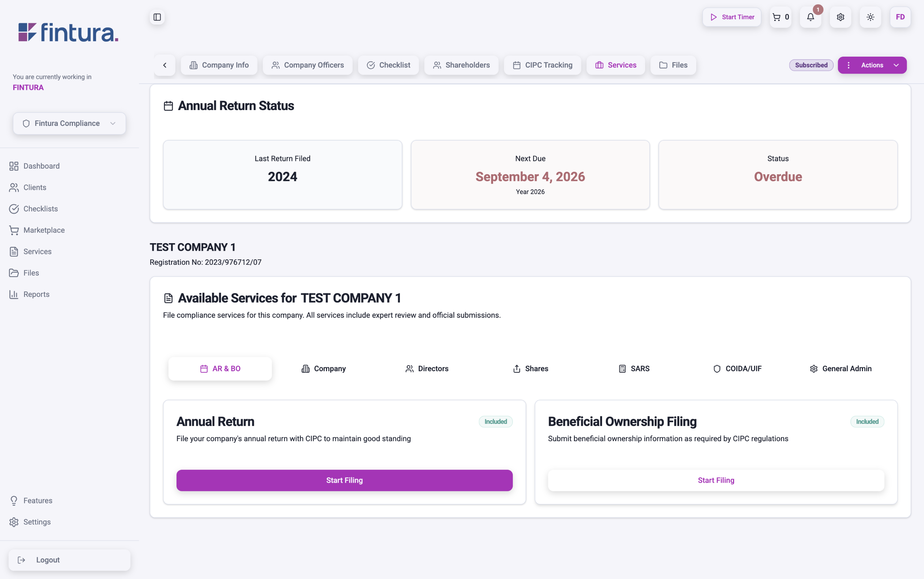The image size is (924, 579).
Task: Start the timer
Action: [x=731, y=17]
